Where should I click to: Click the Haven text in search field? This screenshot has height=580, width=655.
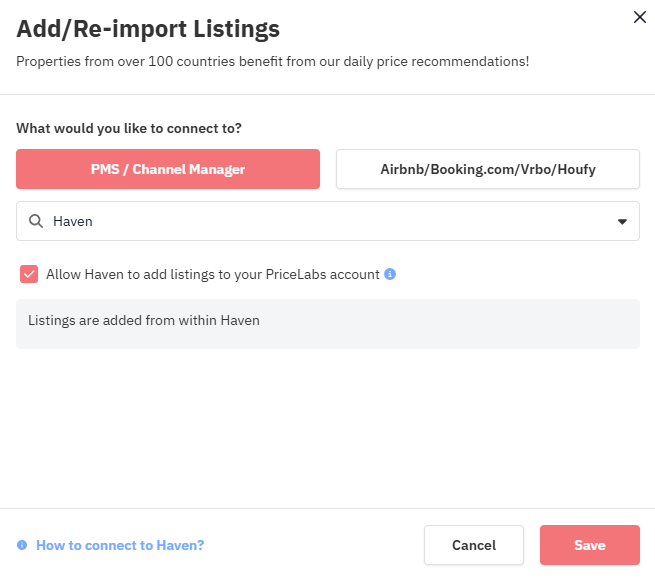(73, 221)
